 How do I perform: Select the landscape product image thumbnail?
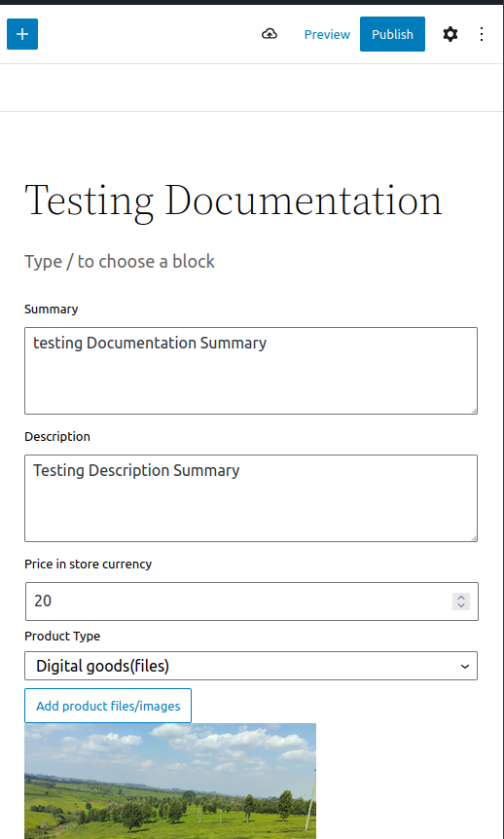point(170,782)
